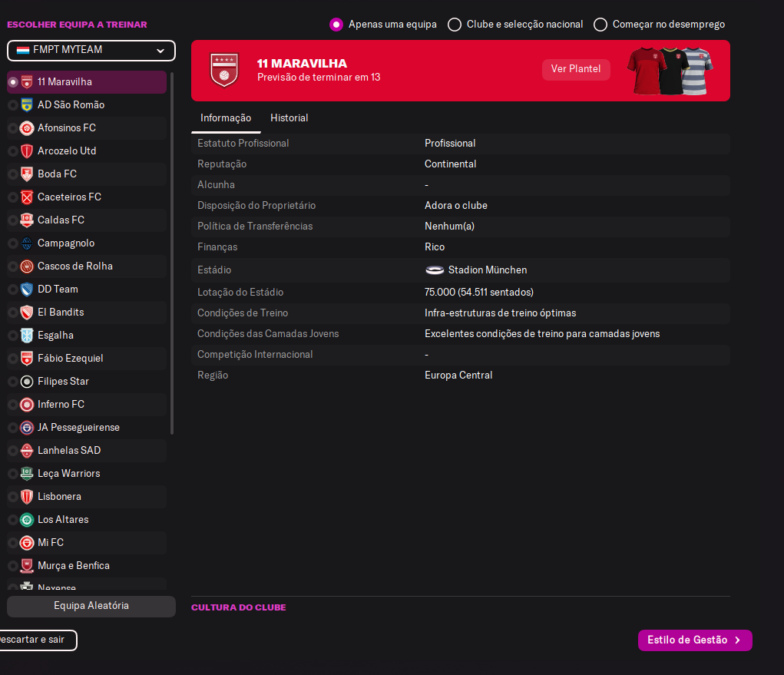
Task: Click the Lisbonera striped shield crest
Action: point(27,497)
